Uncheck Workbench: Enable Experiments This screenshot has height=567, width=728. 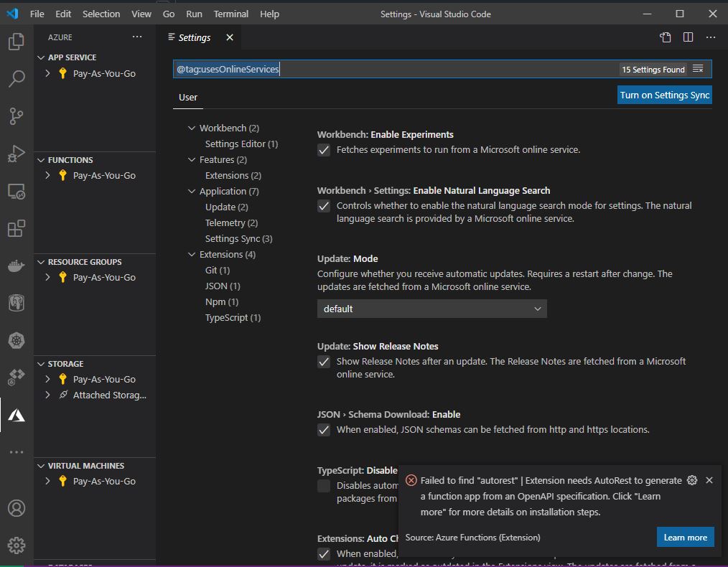click(x=324, y=150)
